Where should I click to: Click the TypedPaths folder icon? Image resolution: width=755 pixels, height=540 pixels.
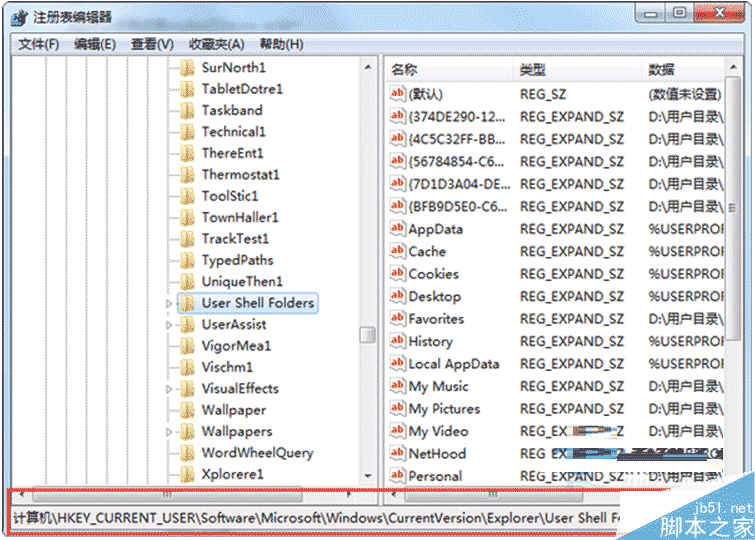point(187,260)
